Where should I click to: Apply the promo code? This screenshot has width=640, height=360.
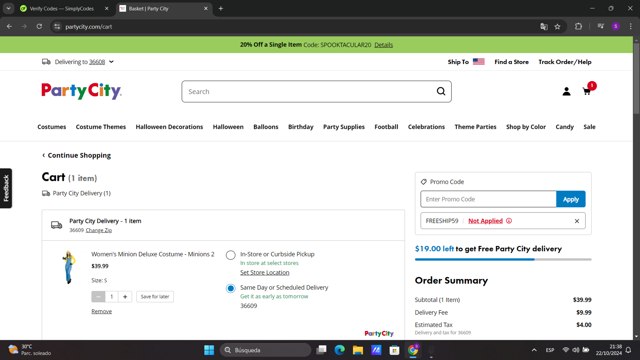click(x=571, y=199)
